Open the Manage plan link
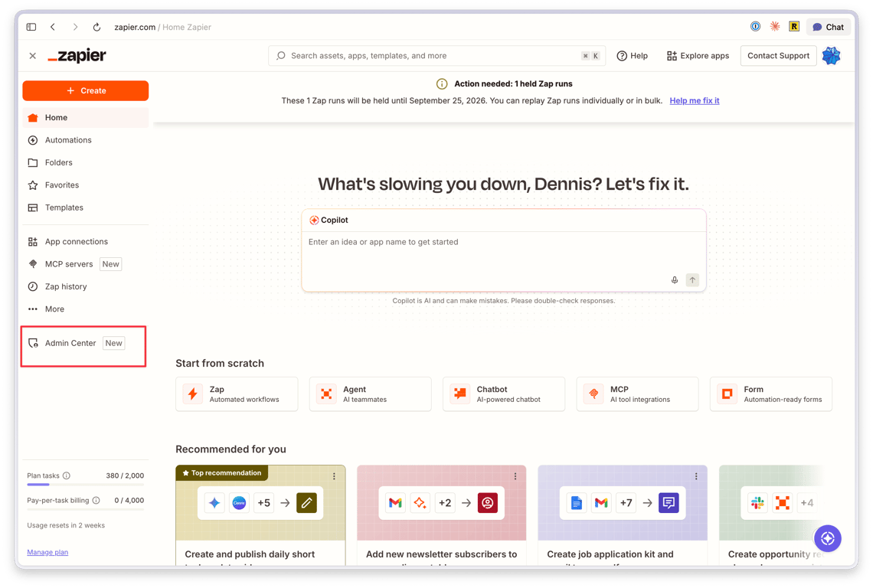Viewport: 873px width, 588px height. pos(48,552)
